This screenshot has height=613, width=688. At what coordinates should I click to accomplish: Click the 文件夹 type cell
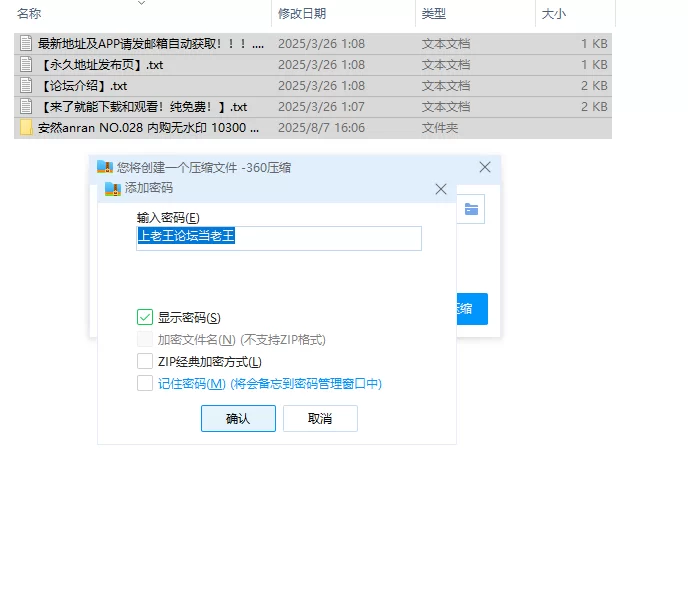click(440, 128)
